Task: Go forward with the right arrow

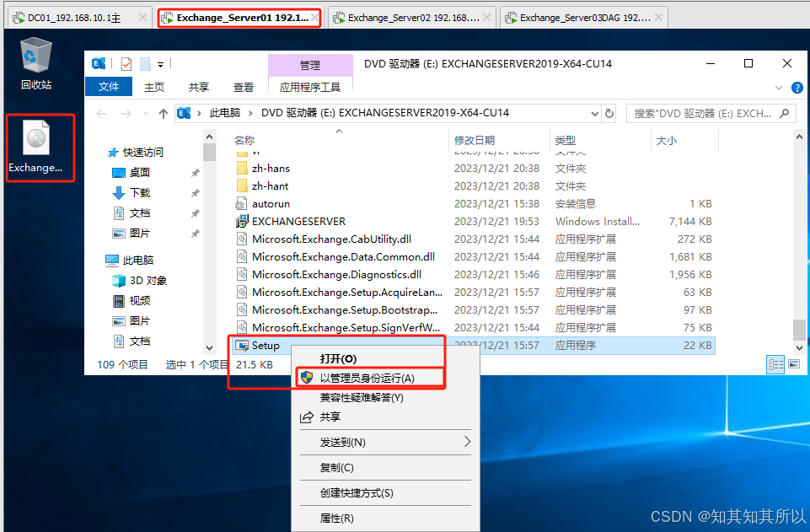Action: (x=126, y=114)
